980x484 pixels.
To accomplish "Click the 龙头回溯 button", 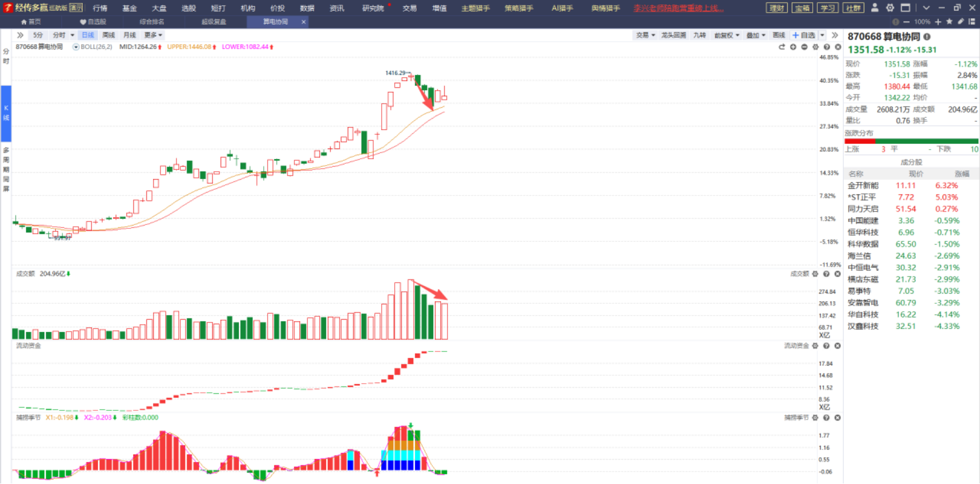I will [x=673, y=35].
